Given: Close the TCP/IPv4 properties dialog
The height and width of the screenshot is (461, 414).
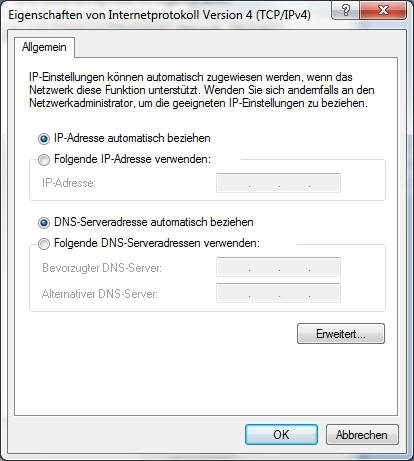Looking at the screenshot, I should [x=383, y=10].
